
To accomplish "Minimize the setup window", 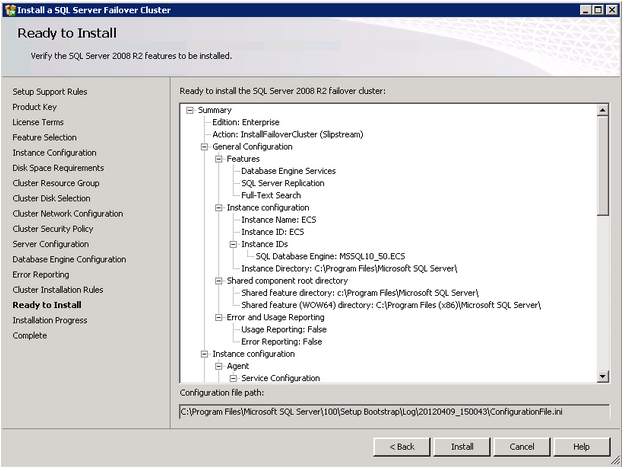I will click(x=586, y=10).
